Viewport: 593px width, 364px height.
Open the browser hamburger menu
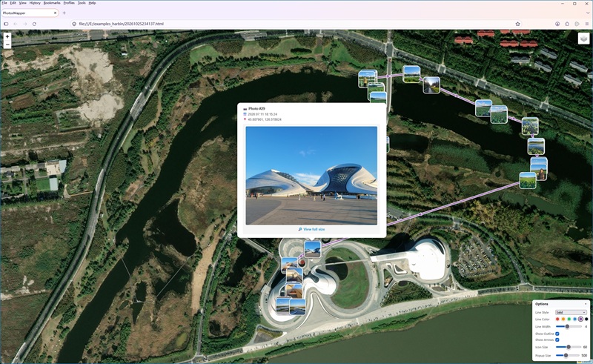[x=587, y=24]
